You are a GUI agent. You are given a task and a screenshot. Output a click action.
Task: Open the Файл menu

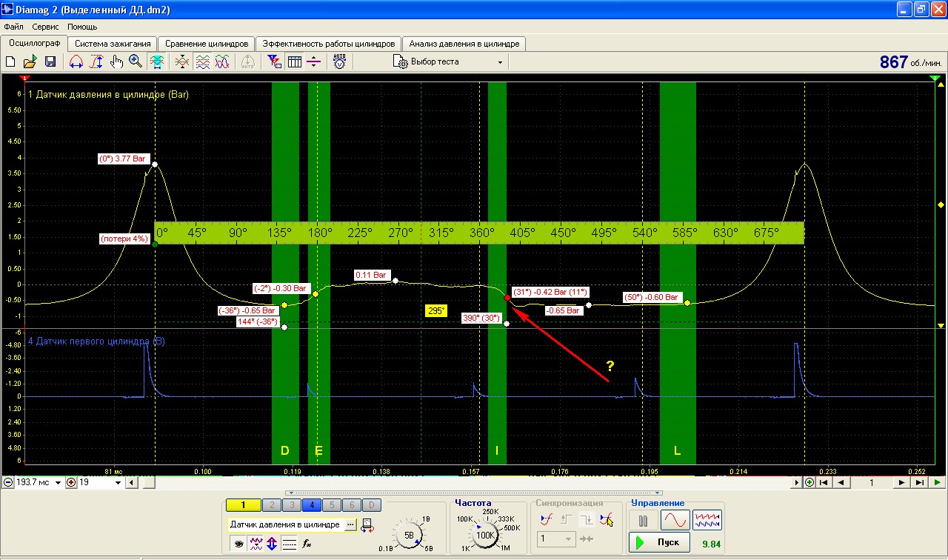pyautogui.click(x=13, y=27)
